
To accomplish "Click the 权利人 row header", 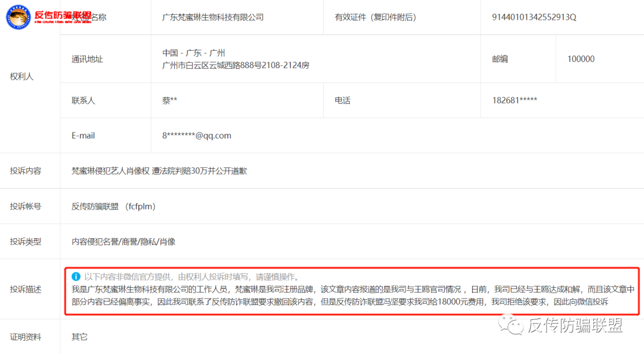I will point(22,76).
